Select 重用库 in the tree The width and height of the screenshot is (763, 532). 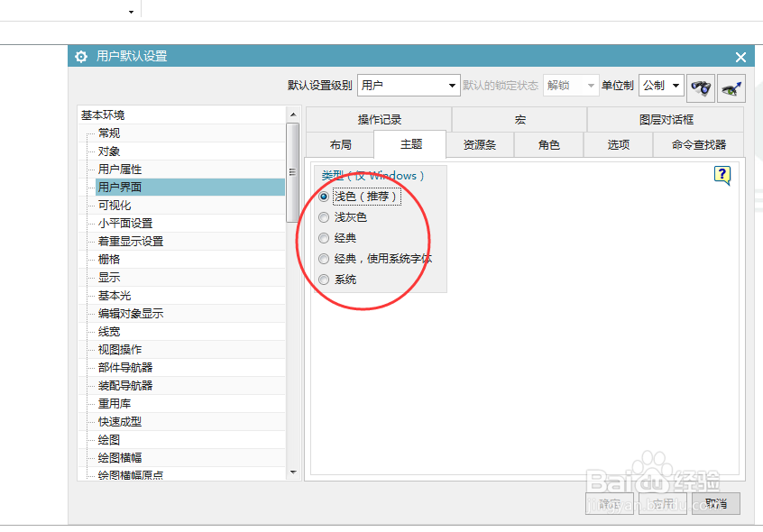coord(115,404)
